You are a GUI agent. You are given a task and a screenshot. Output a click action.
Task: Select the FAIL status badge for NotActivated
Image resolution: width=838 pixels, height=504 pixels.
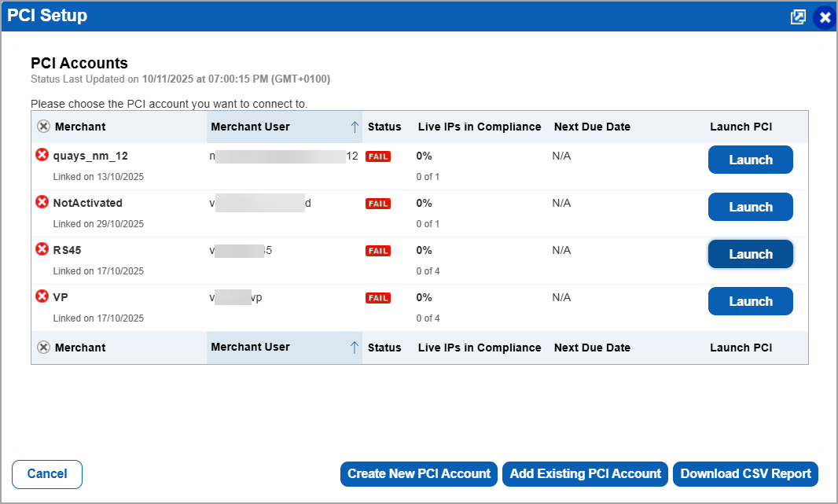(x=378, y=203)
